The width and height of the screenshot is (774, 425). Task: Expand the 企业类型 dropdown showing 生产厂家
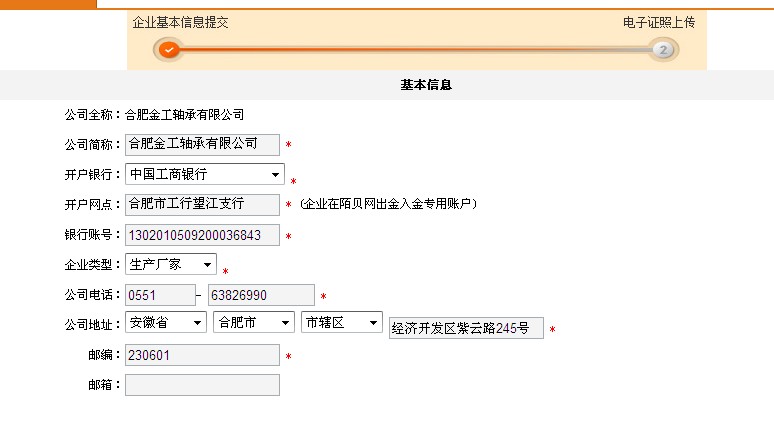tap(171, 265)
